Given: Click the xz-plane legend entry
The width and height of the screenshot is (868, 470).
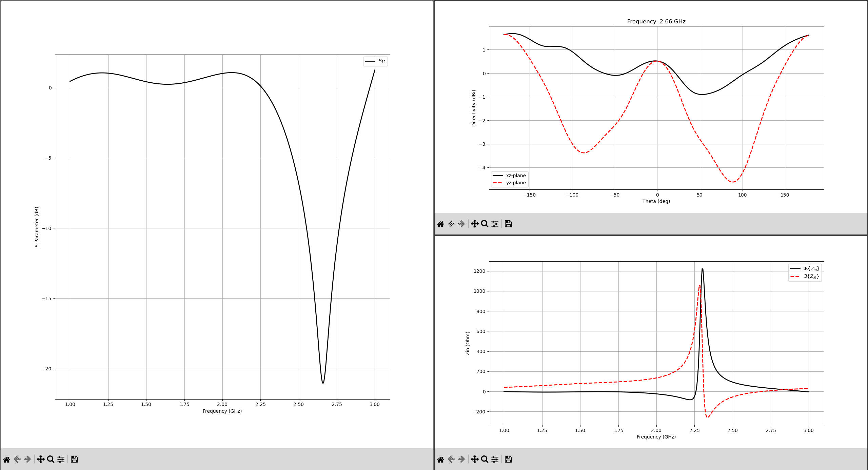Looking at the screenshot, I should [509, 176].
